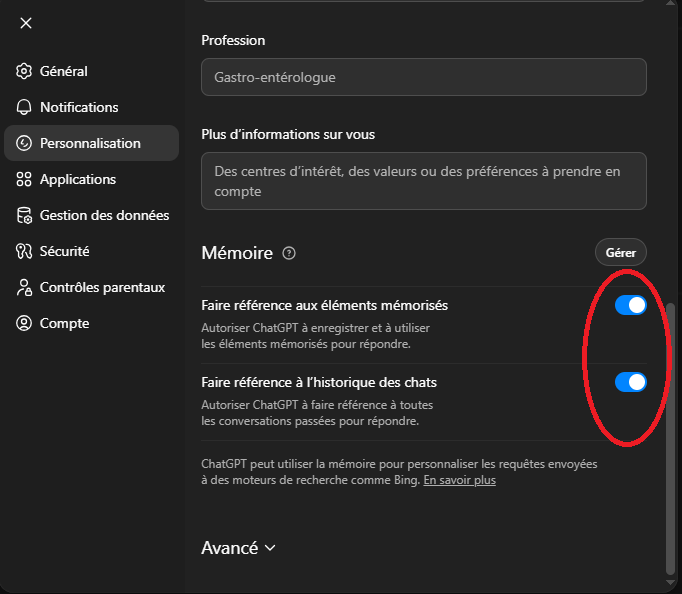This screenshot has width=682, height=594.
Task: Click the Gestion des données database icon
Action: (x=24, y=215)
